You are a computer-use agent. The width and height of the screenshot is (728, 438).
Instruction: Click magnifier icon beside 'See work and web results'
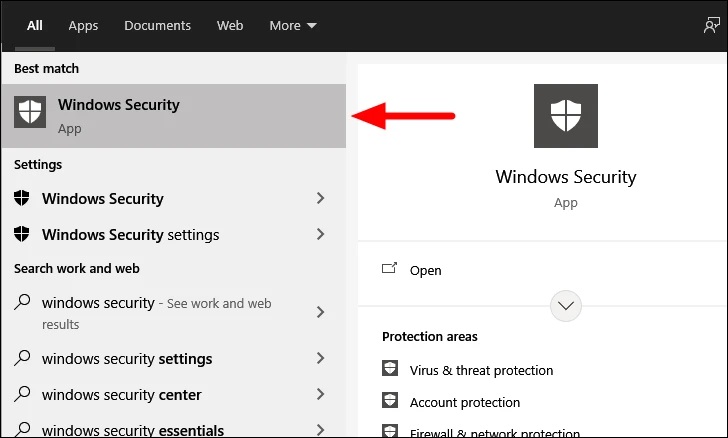pos(22,302)
